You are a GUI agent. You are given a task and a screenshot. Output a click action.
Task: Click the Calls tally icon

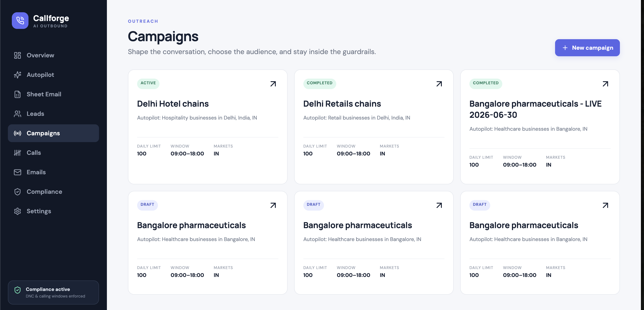18,153
